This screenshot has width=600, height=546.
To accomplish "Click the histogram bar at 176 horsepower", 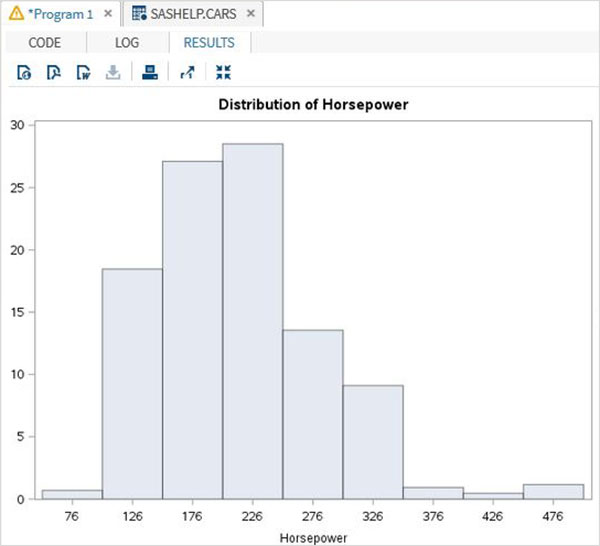I will pos(192,330).
